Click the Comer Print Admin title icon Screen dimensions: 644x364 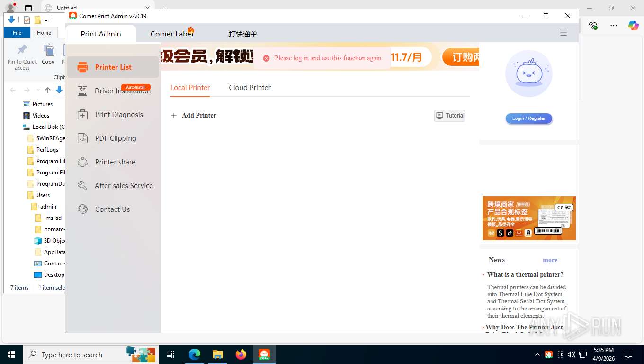[x=73, y=16]
